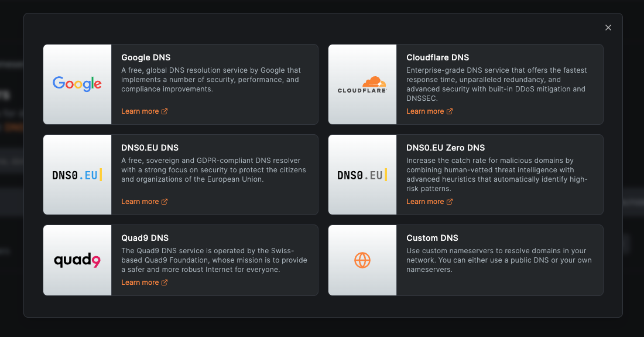Choose the Google DNS heading

[x=146, y=57]
